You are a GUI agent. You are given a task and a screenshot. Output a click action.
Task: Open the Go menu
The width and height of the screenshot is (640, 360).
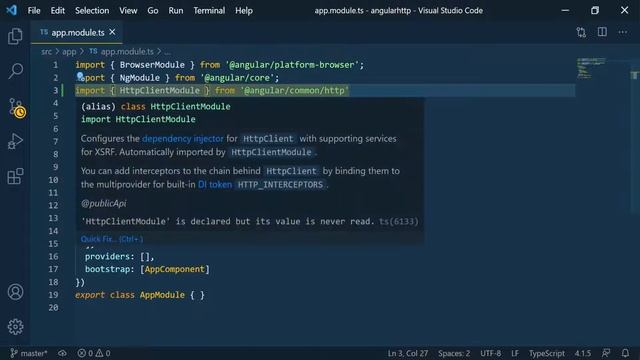tap(153, 11)
